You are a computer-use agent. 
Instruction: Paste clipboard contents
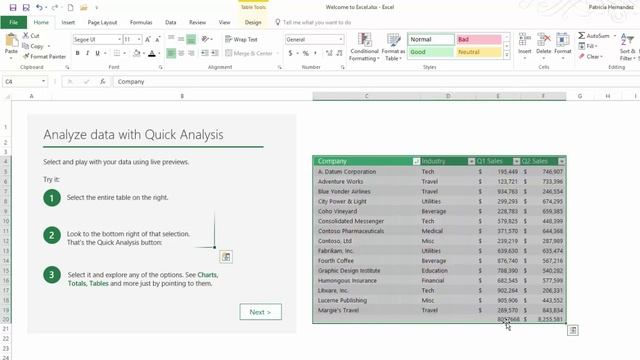click(11, 45)
